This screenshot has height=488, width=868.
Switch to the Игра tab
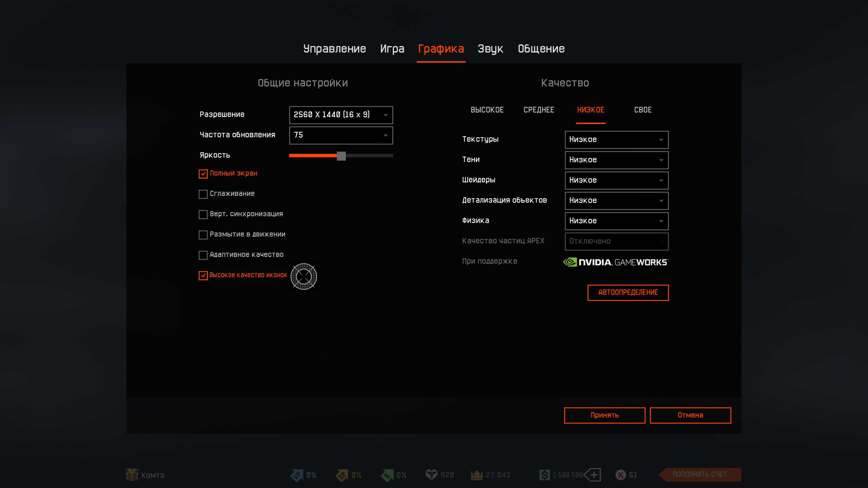392,49
